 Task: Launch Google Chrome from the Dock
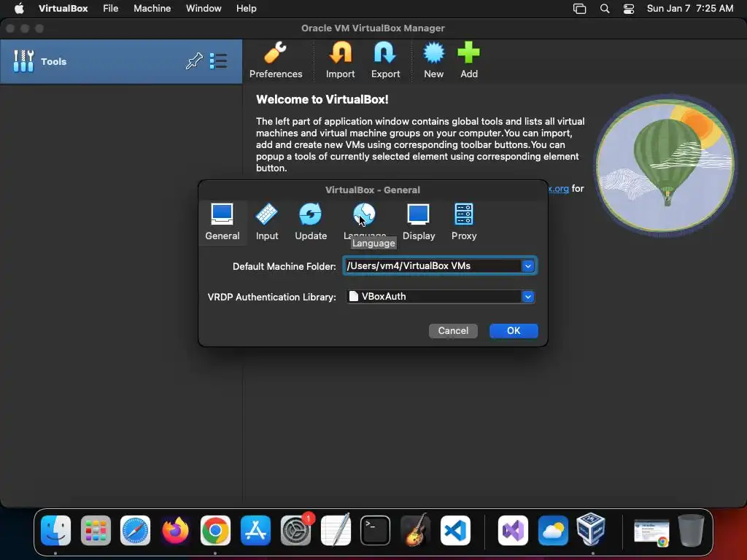pos(215,530)
